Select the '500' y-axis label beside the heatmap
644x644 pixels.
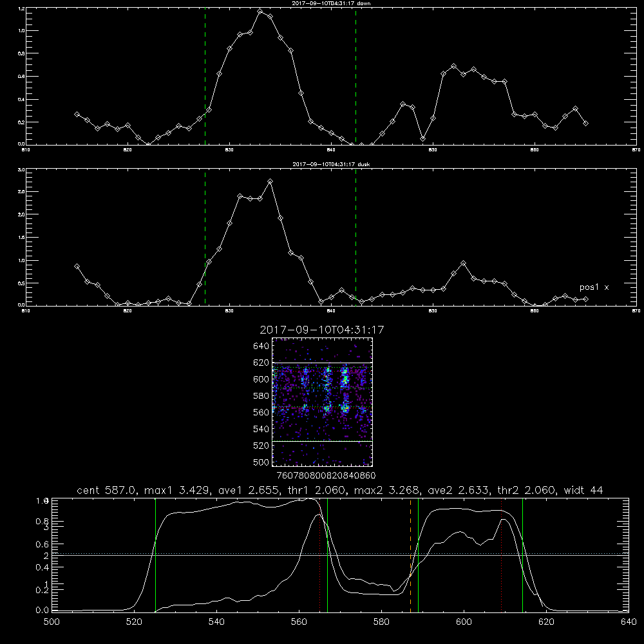click(261, 462)
